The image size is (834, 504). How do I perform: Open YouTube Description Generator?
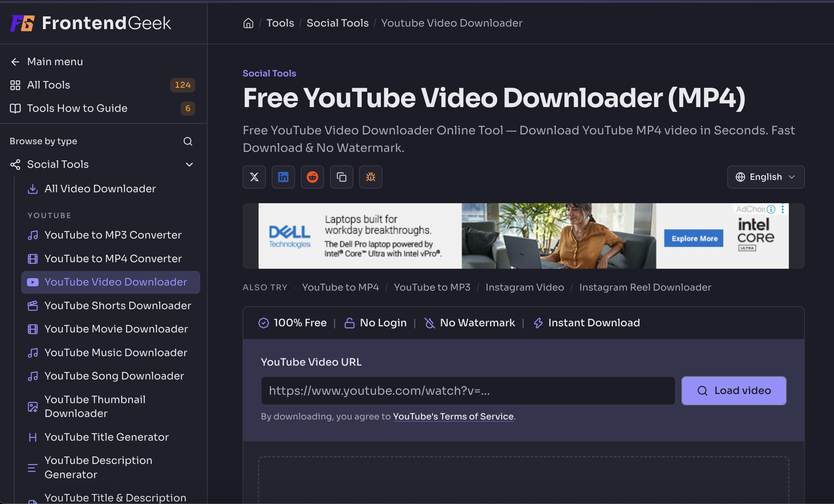tap(98, 467)
